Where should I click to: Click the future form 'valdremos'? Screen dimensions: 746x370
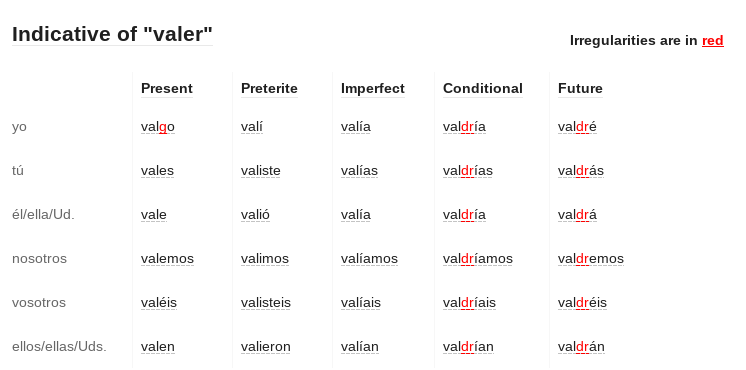[591, 259]
